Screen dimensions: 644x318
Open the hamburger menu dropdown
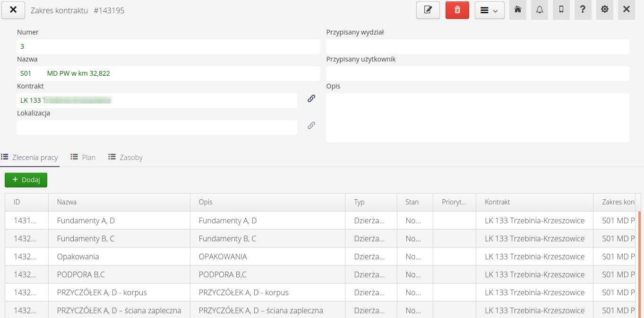pyautogui.click(x=489, y=10)
